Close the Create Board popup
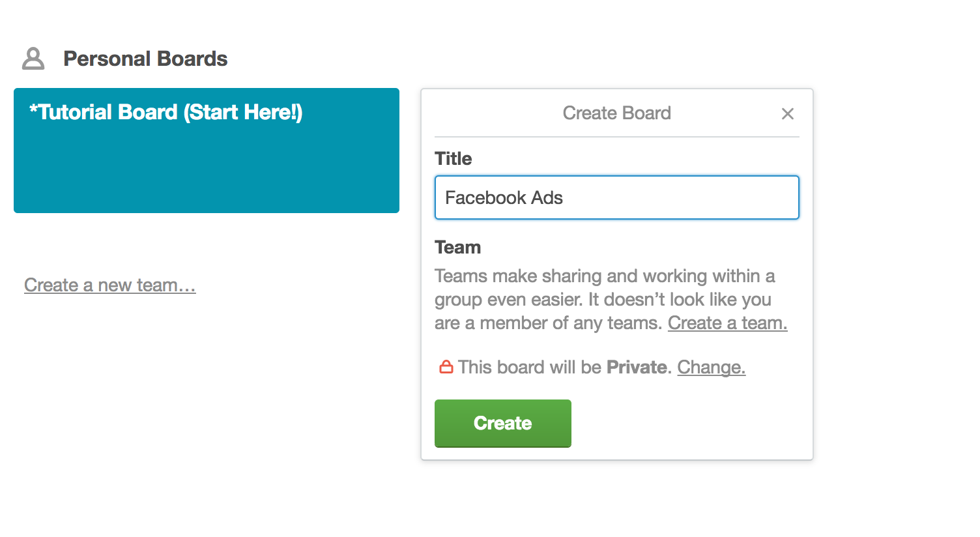 787,113
